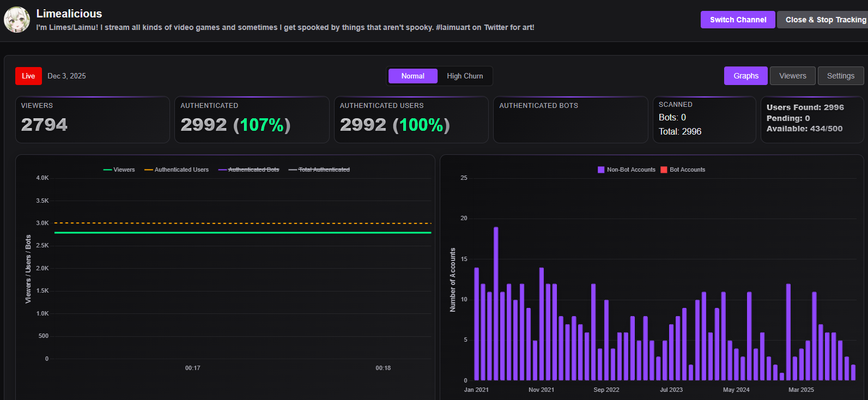Toggle Authenticated Users legend entry
Image resolution: width=868 pixels, height=400 pixels.
click(177, 169)
